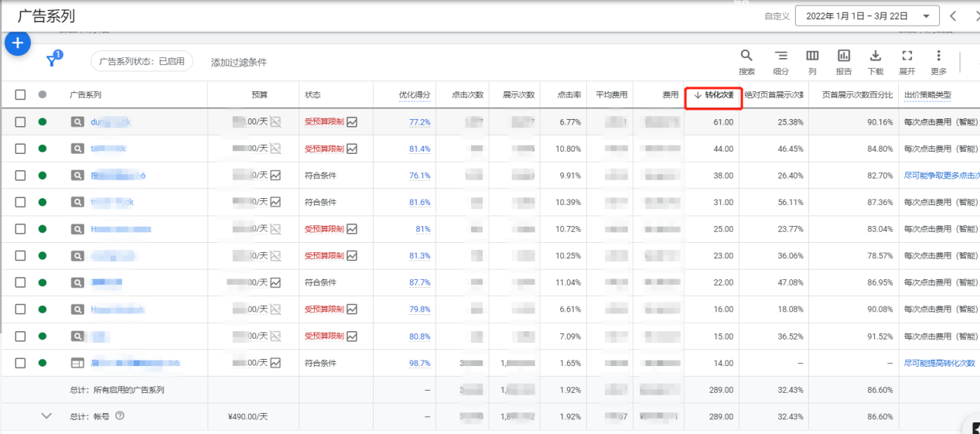
Task: Check the first campaign row checkbox
Action: 21,122
